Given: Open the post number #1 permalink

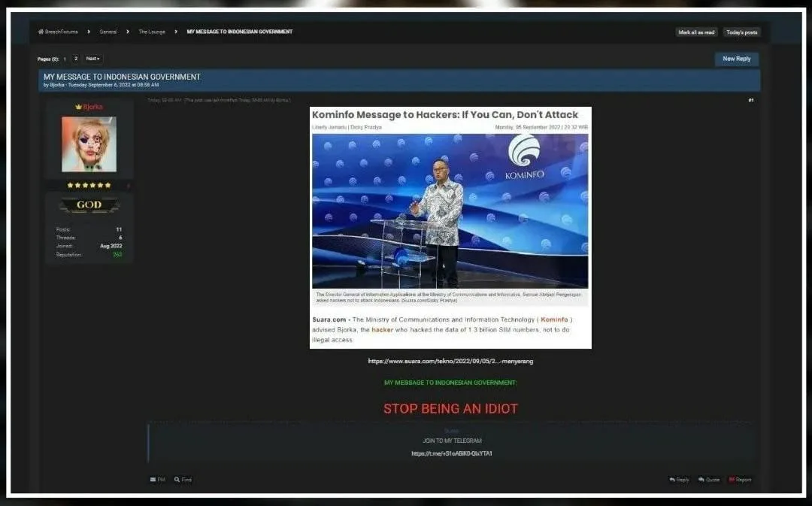Looking at the screenshot, I should 751,100.
